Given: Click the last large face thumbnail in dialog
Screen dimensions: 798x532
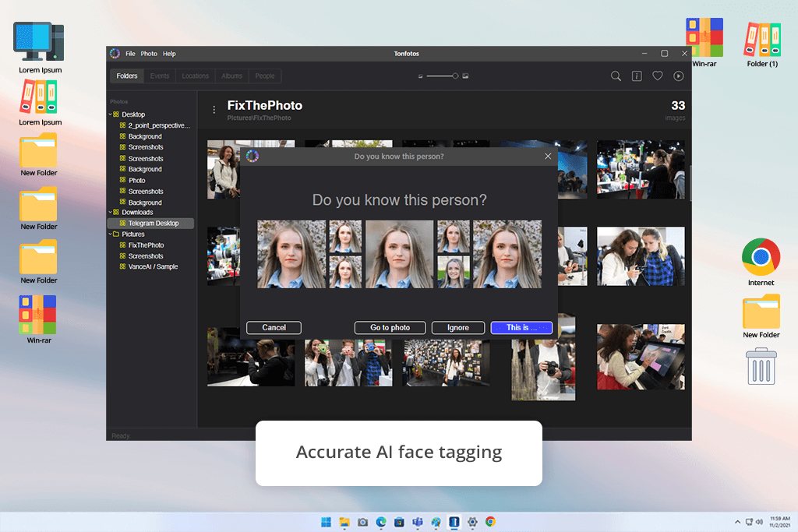Looking at the screenshot, I should pyautogui.click(x=507, y=254).
